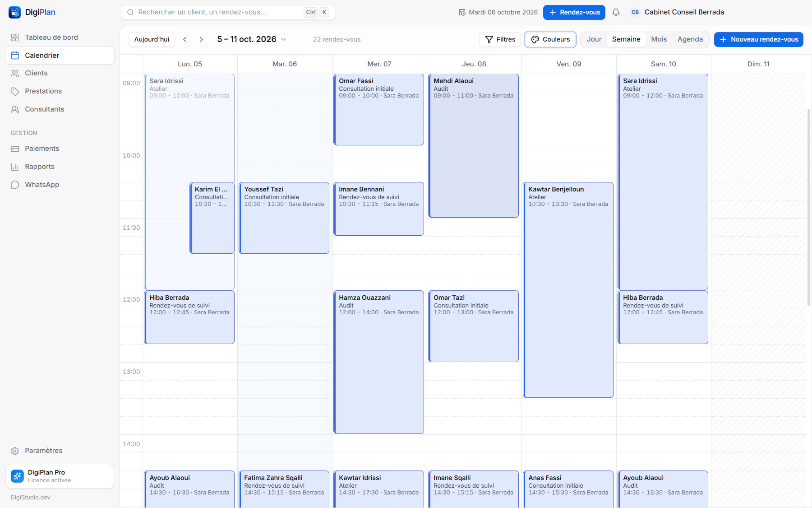Click the calendar vertical scrollbar
Viewport: 812px width, 508px height.
[x=809, y=208]
